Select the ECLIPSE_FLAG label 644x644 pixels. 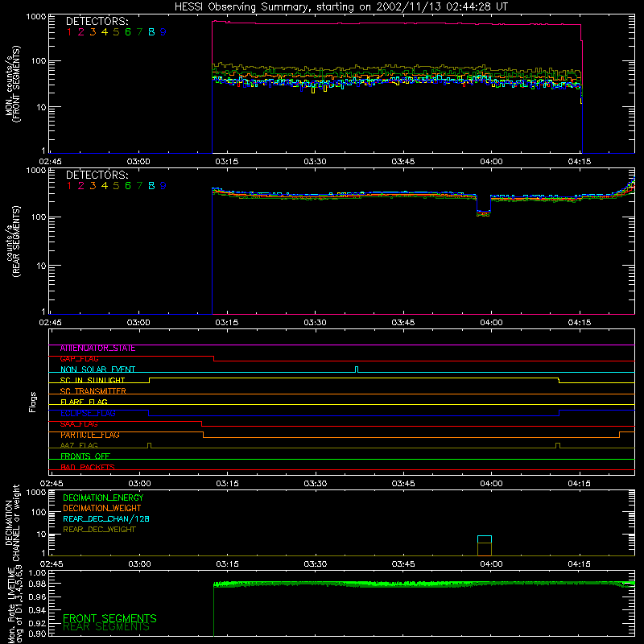(x=88, y=413)
